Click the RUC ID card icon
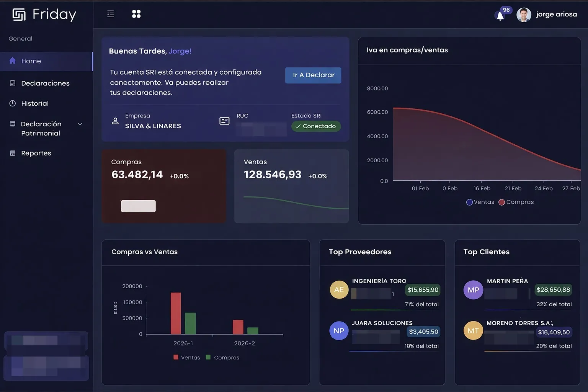The height and width of the screenshot is (392, 588). click(x=224, y=121)
